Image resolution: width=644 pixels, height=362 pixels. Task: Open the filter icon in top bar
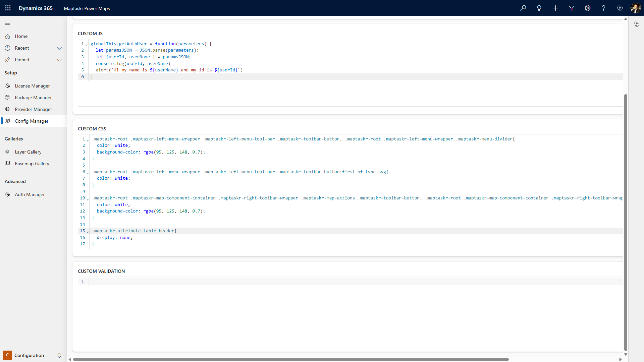pyautogui.click(x=571, y=8)
